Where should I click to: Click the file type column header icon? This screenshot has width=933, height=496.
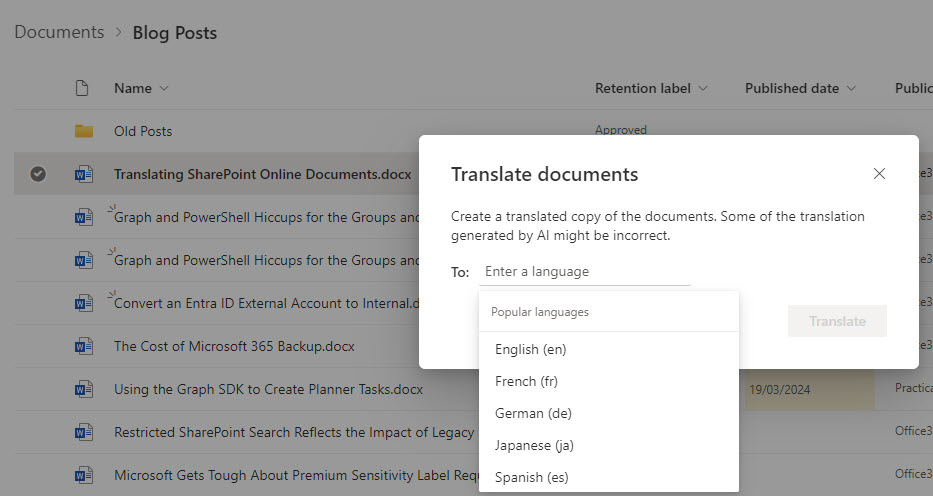[x=83, y=88]
